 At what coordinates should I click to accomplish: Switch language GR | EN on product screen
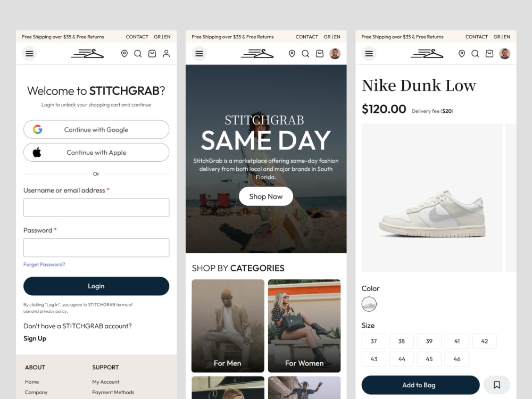(502, 37)
